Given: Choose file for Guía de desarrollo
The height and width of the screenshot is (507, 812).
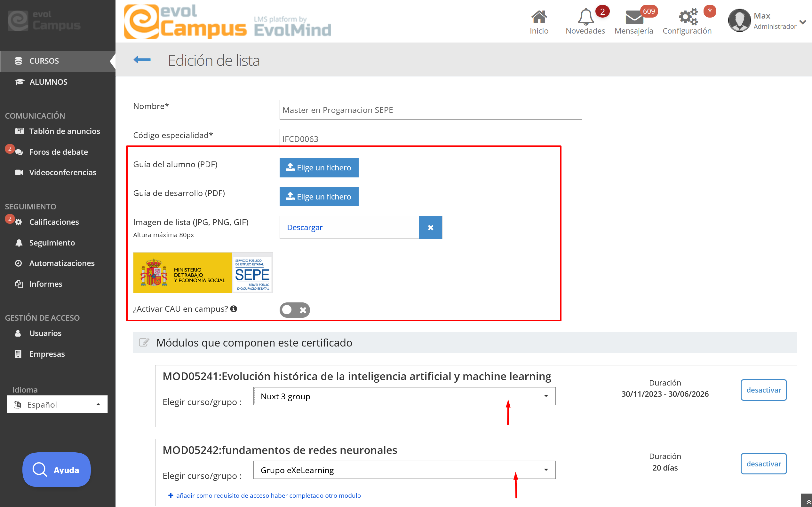Looking at the screenshot, I should (x=319, y=197).
